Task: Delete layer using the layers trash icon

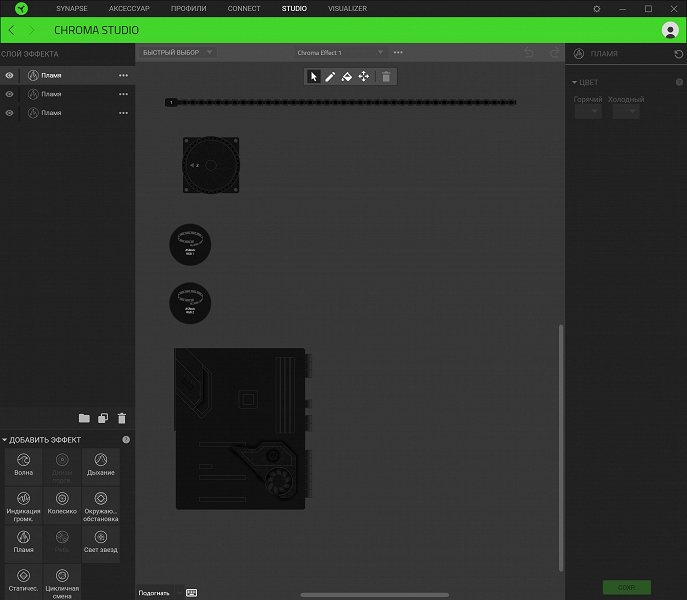Action: (122, 419)
